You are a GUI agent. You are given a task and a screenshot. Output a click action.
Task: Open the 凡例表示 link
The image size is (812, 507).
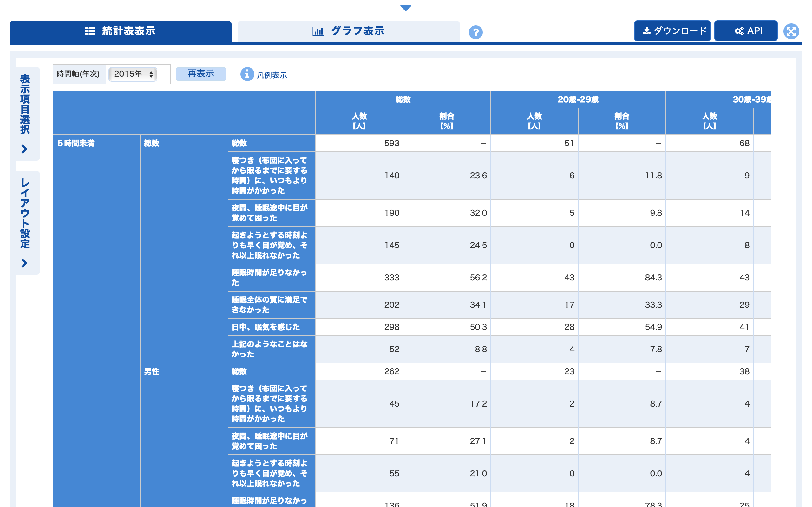pyautogui.click(x=272, y=75)
